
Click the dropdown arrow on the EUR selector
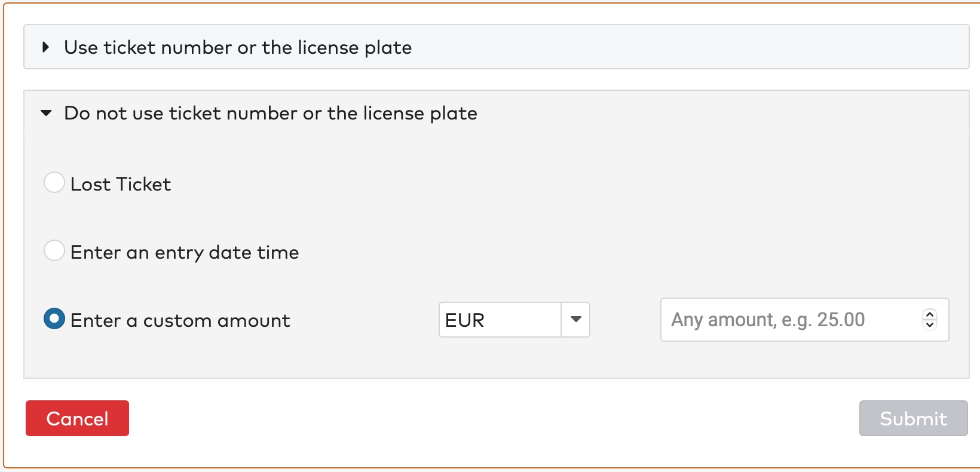[x=575, y=320]
